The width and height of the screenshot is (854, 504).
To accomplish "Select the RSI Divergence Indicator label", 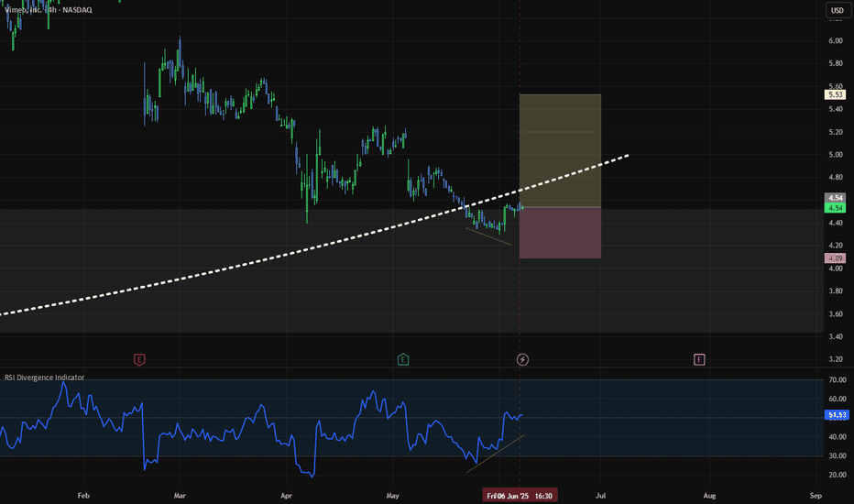I will coord(45,377).
